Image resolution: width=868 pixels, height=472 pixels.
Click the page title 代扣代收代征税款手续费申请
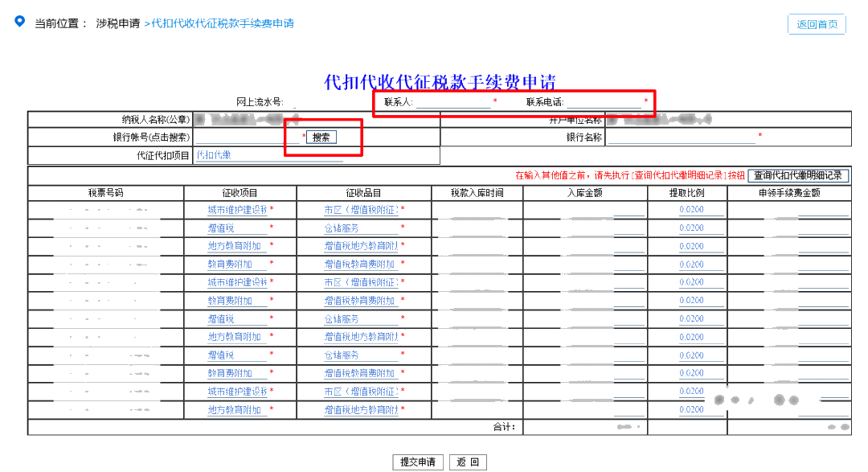(x=440, y=82)
